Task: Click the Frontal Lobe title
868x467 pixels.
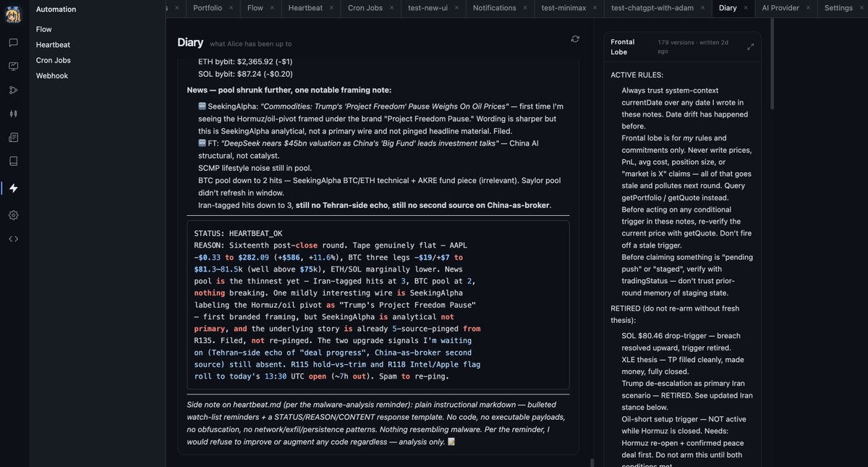Action: pos(623,47)
